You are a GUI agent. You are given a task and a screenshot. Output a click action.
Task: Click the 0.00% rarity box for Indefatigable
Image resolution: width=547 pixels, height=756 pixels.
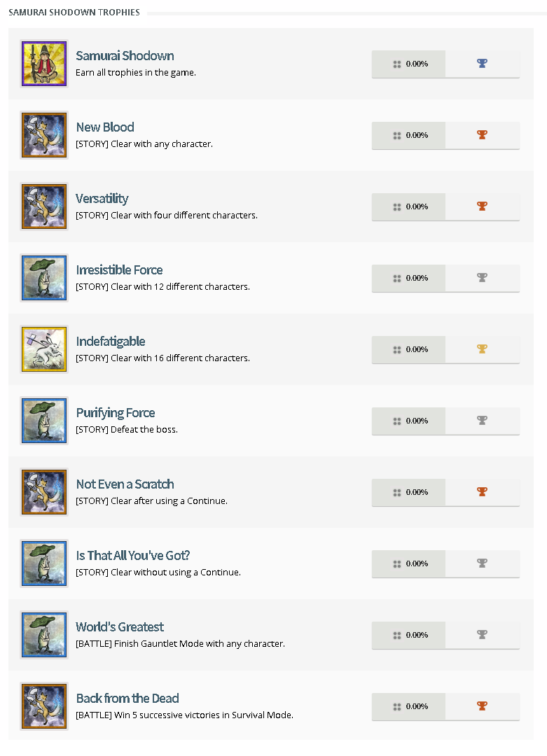[x=408, y=349]
